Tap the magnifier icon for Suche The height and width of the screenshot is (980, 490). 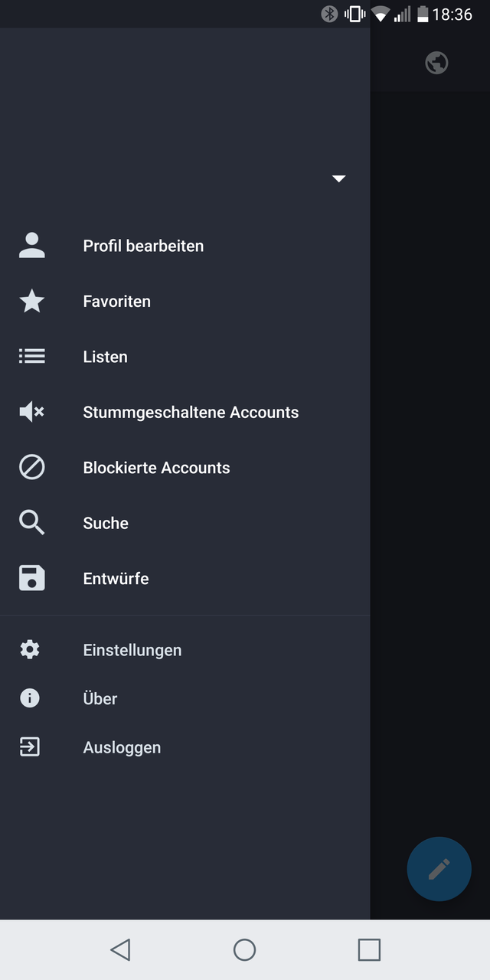point(31,523)
